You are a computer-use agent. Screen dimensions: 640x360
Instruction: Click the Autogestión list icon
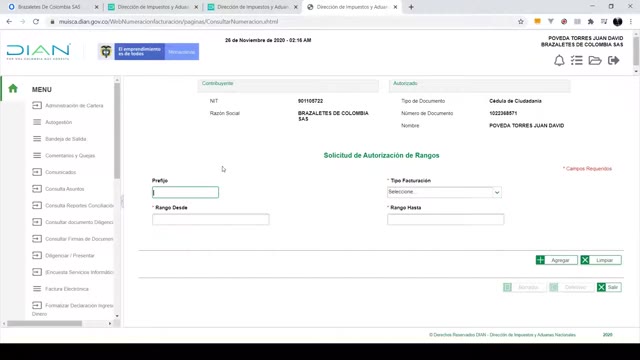[x=37, y=122]
